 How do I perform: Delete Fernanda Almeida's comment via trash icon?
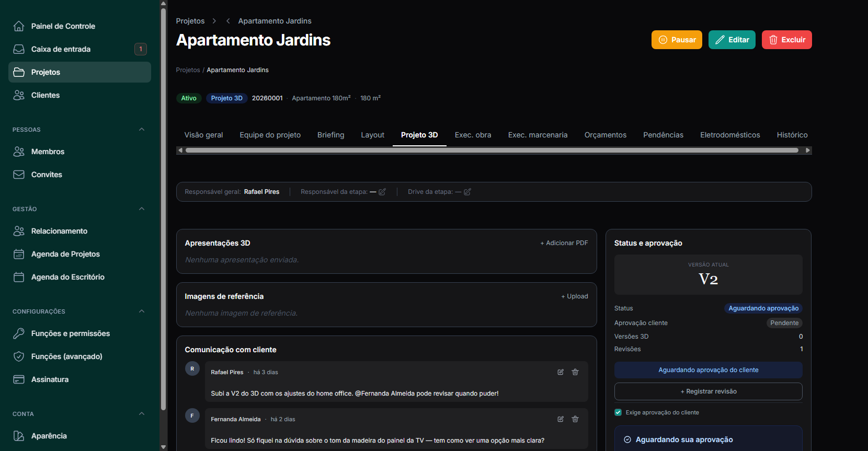(x=575, y=419)
